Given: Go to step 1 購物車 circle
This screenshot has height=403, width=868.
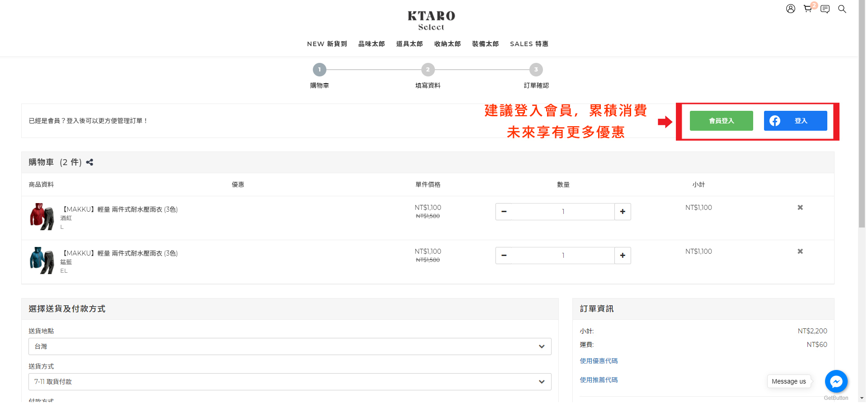Looking at the screenshot, I should pyautogui.click(x=319, y=70).
